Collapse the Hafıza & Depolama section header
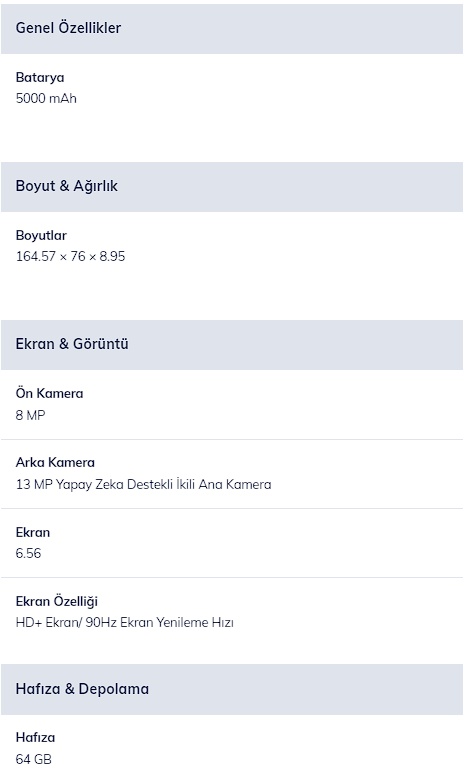 click(232, 689)
